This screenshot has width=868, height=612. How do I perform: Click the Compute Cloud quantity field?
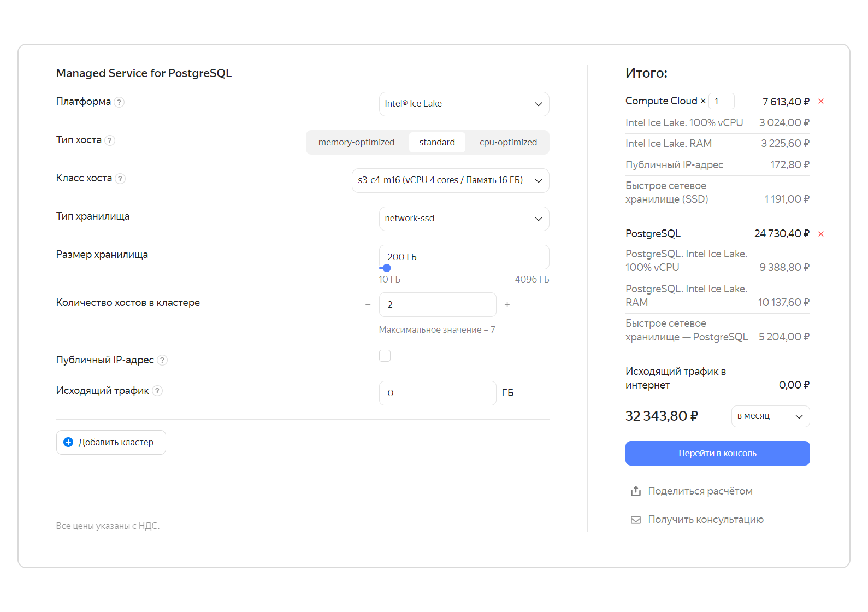point(722,101)
